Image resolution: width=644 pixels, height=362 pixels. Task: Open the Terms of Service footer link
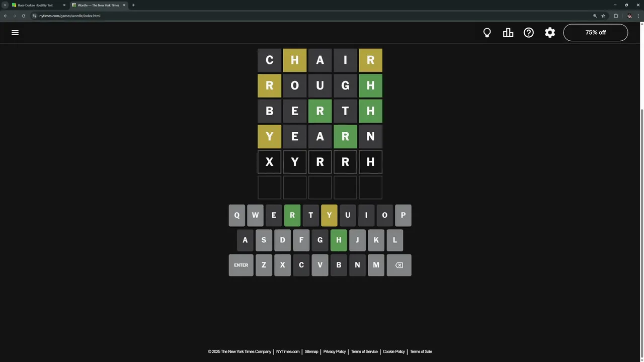coord(364,351)
